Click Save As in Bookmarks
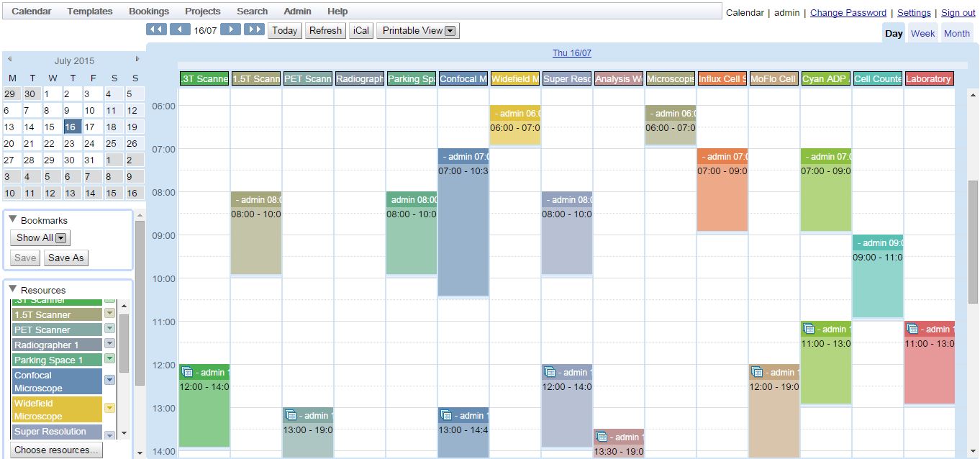The image size is (980, 459). pos(65,258)
